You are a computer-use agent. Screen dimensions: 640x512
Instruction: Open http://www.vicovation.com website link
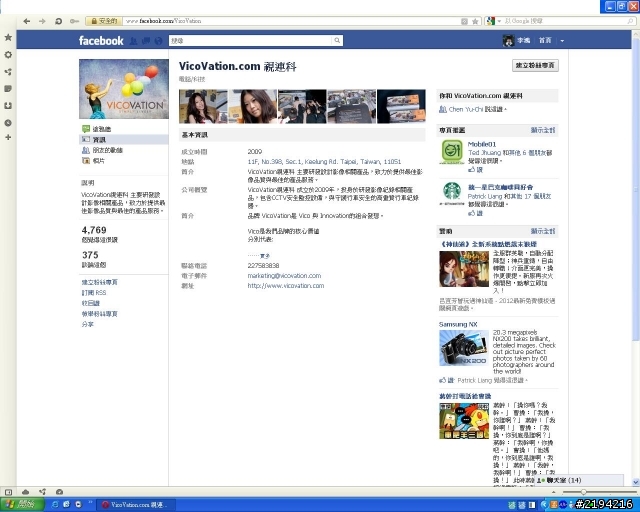pos(286,286)
